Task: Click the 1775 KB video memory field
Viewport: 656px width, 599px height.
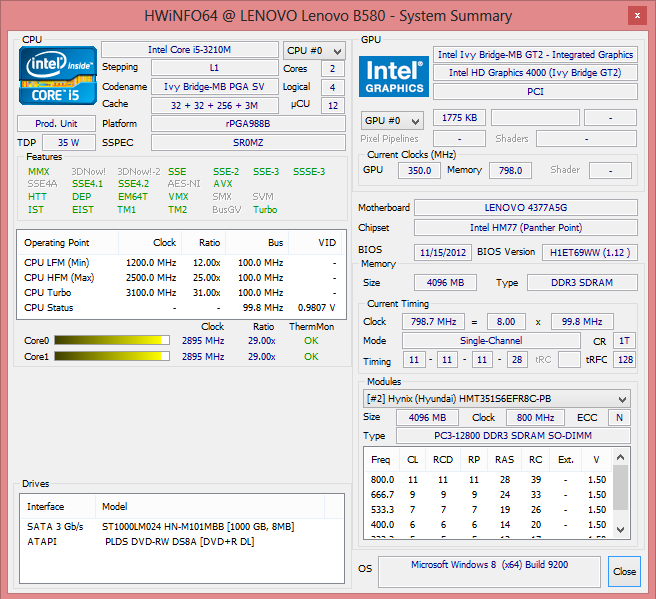Action: pos(459,118)
